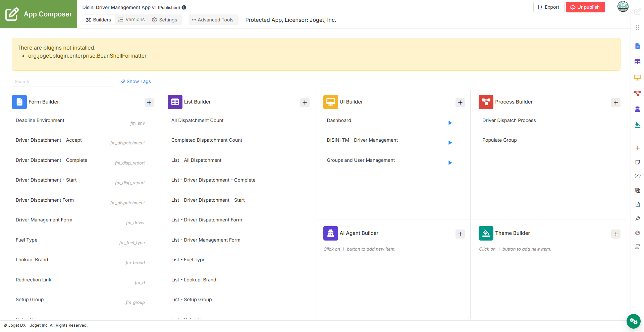Click the Show Tags link

click(x=136, y=81)
